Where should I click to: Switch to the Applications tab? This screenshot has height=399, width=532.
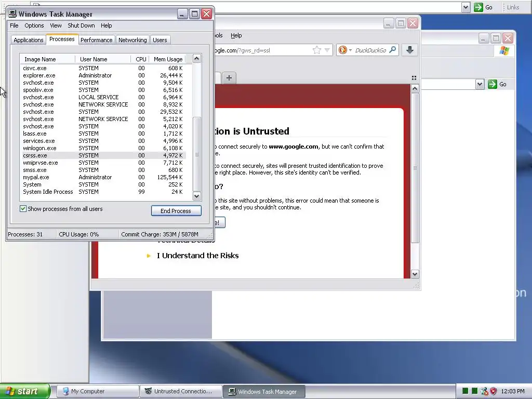(x=29, y=40)
